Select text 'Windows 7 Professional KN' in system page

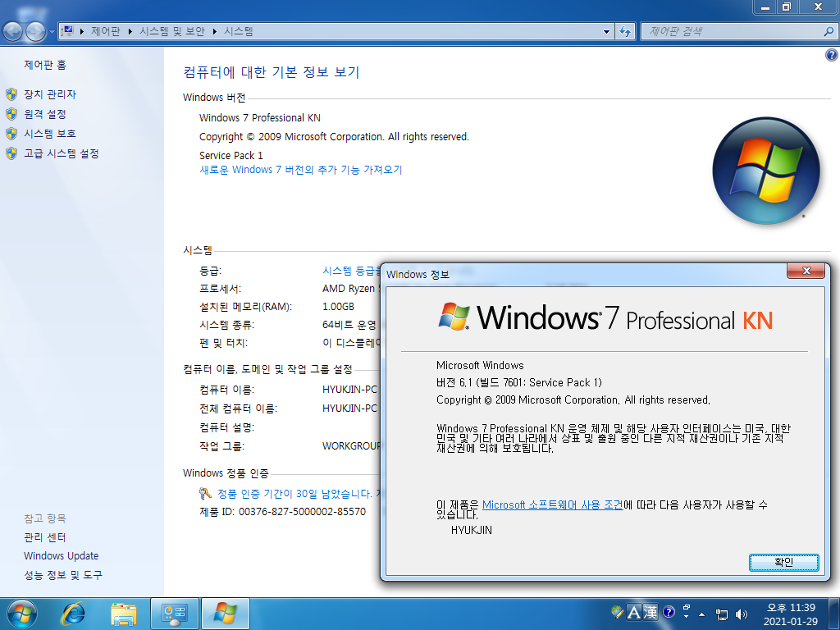[x=260, y=118]
